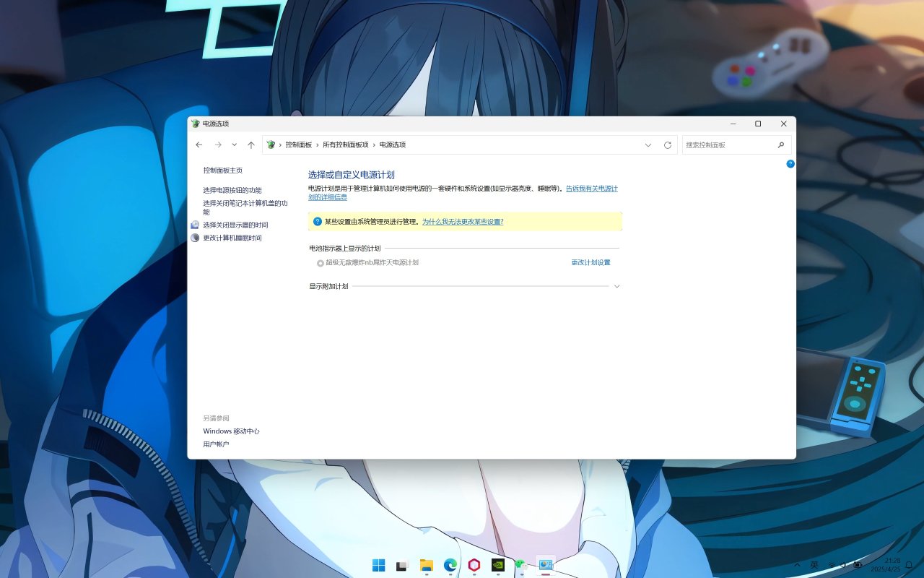Screen dimensions: 924x578
Task: Open the Wi-Fi network tray icon
Action: click(832, 565)
